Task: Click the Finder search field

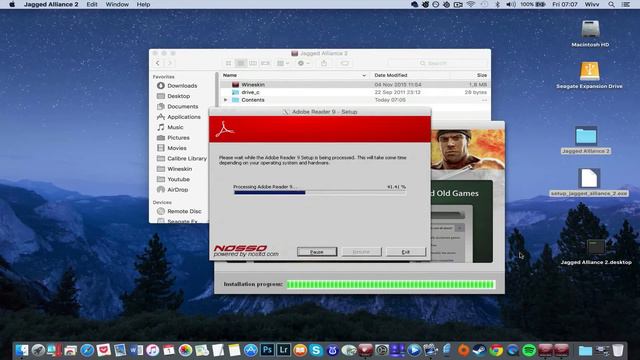Action: [x=437, y=63]
